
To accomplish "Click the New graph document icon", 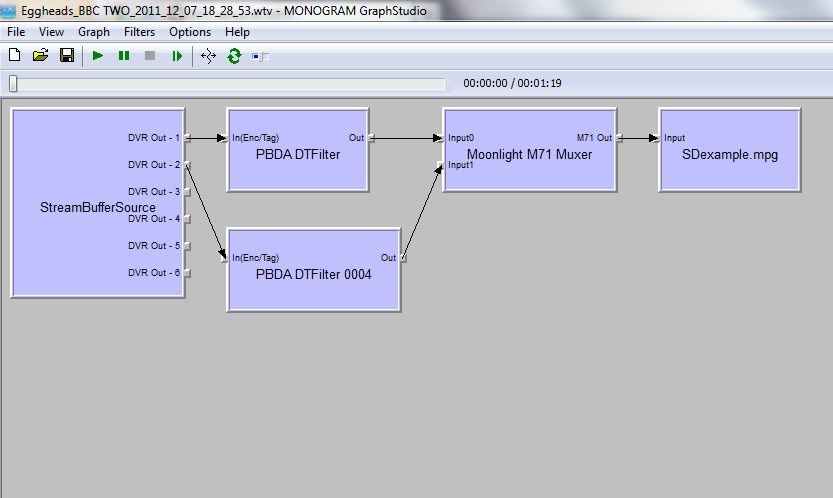I will [x=15, y=55].
